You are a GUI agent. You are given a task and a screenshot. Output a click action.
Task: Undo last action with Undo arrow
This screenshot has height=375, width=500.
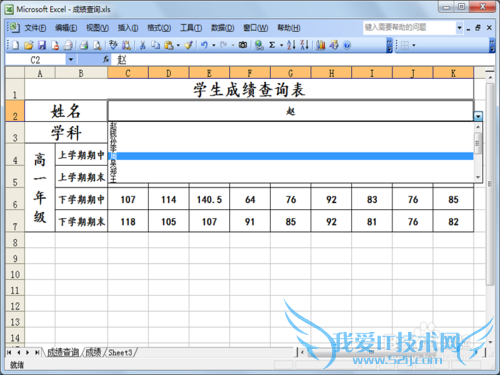204,45
